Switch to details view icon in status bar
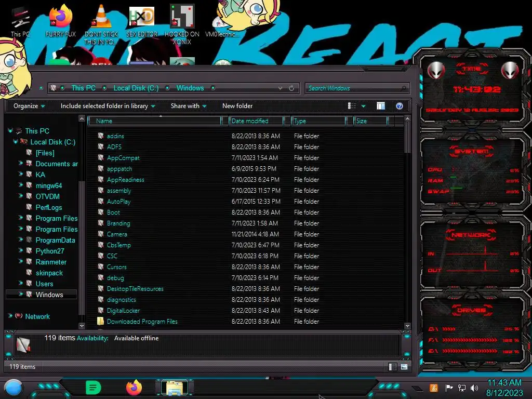Image resolution: width=532 pixels, height=399 pixels. click(x=392, y=367)
